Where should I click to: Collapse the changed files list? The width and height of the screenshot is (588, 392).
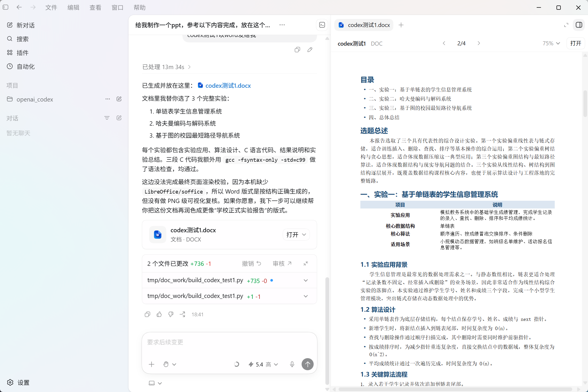click(x=306, y=263)
